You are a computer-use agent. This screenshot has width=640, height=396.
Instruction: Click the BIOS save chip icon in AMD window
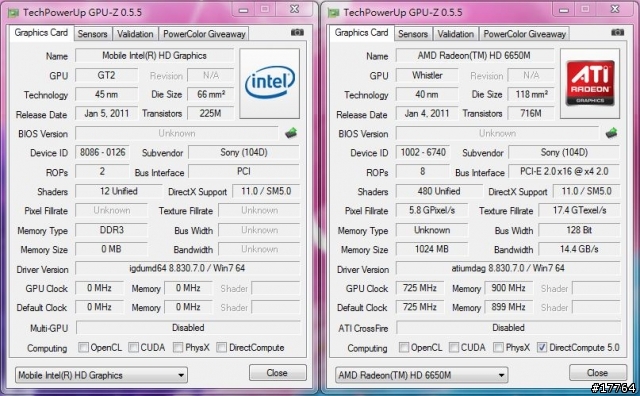(x=611, y=133)
